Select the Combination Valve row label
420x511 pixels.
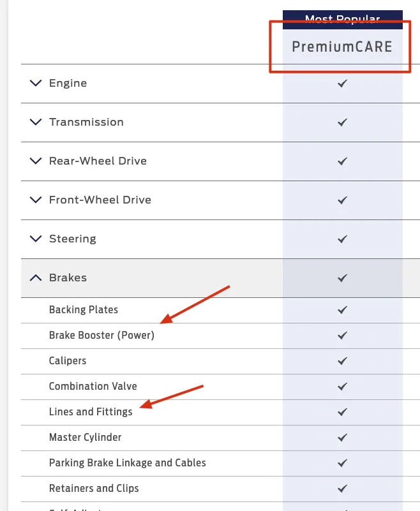[93, 386]
